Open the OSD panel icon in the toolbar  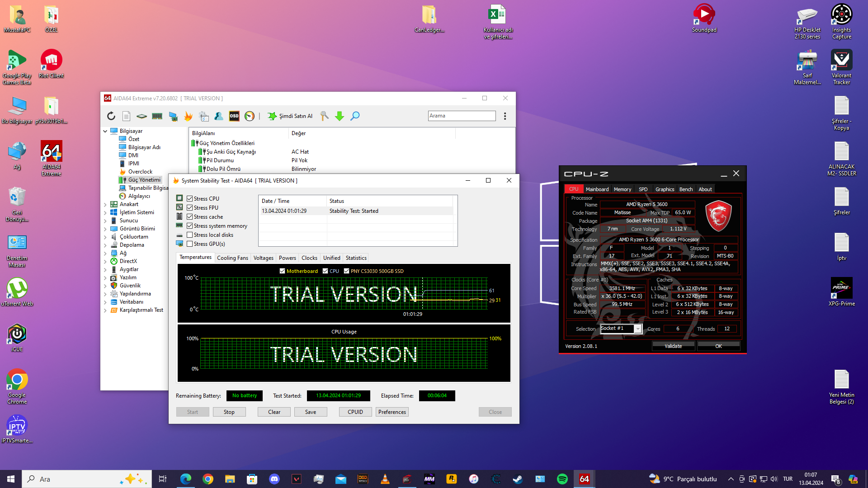point(234,116)
